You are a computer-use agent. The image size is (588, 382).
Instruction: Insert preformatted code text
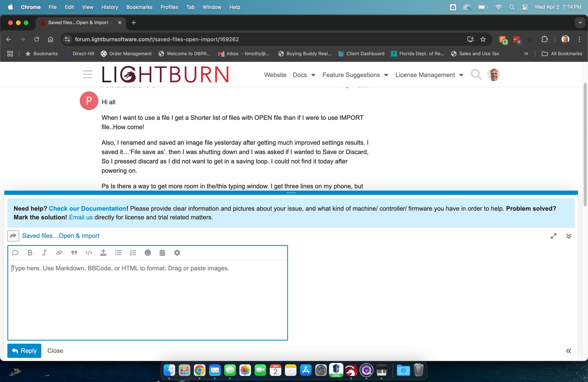89,253
